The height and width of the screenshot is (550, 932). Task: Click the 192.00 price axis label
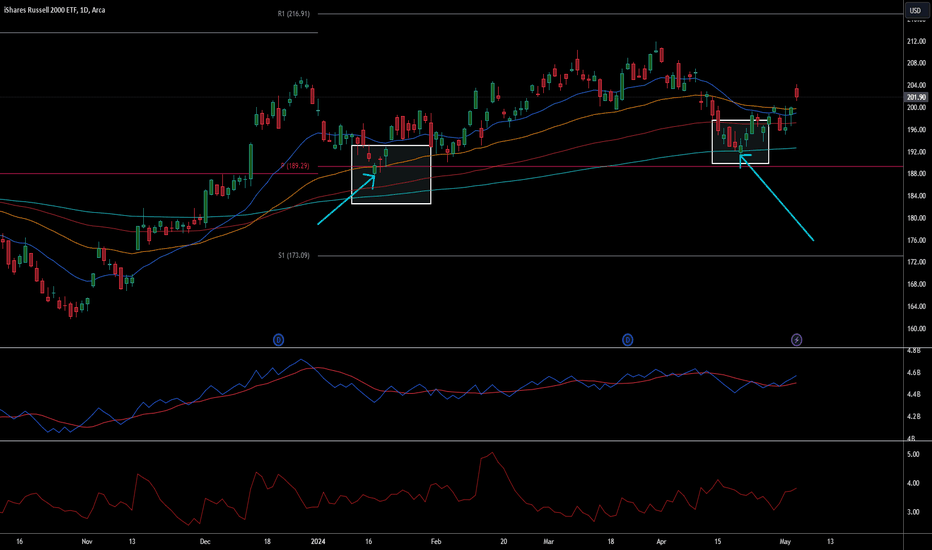tap(917, 152)
